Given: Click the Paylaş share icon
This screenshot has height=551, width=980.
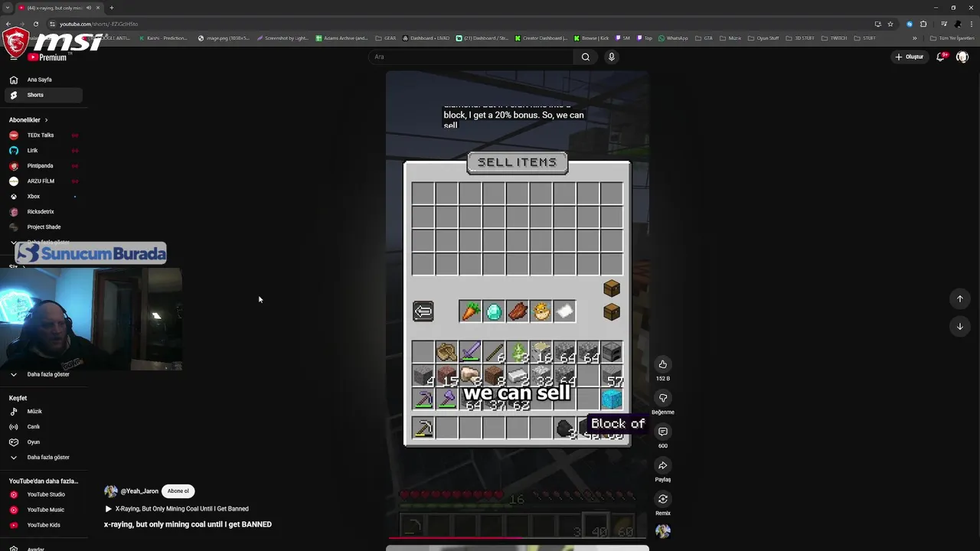Looking at the screenshot, I should coord(663,465).
